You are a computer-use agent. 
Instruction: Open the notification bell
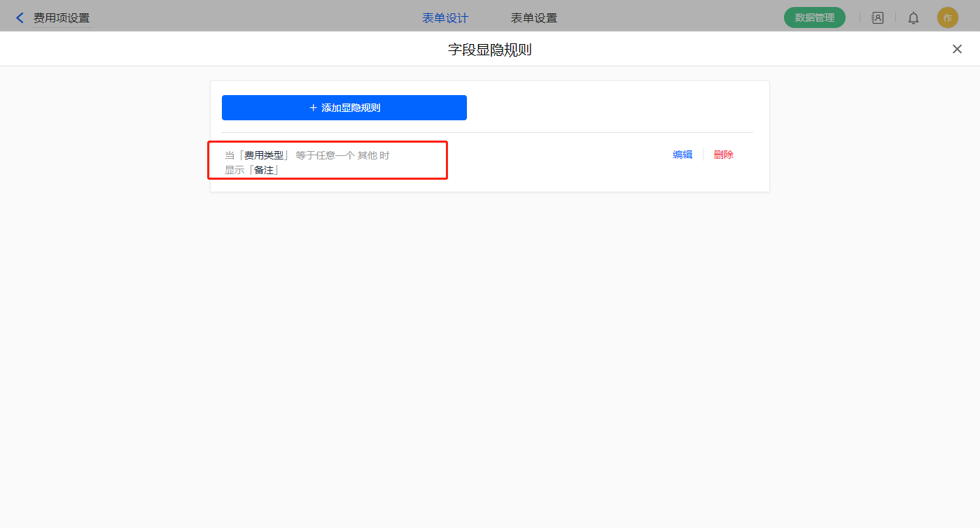913,18
